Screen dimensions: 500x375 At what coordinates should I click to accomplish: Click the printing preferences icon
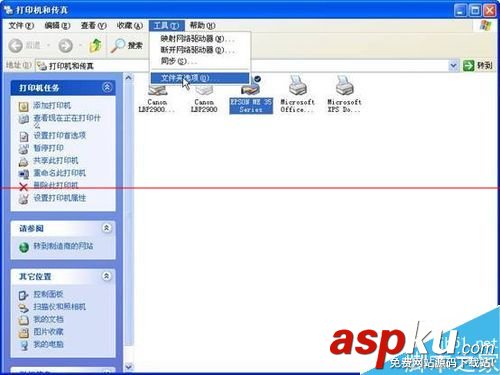[24, 136]
